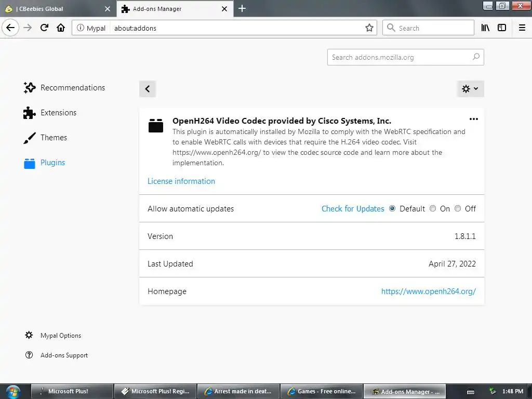
Task: Close the Add-ons Manager tab
Action: click(224, 9)
